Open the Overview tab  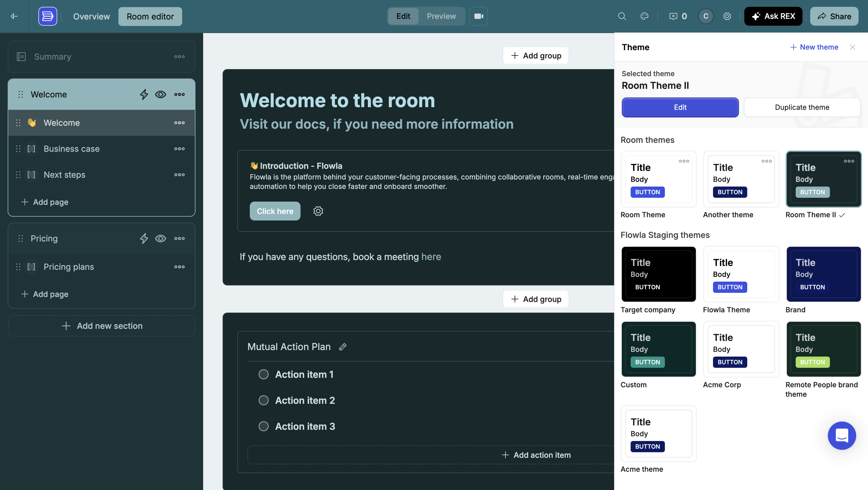coord(91,16)
